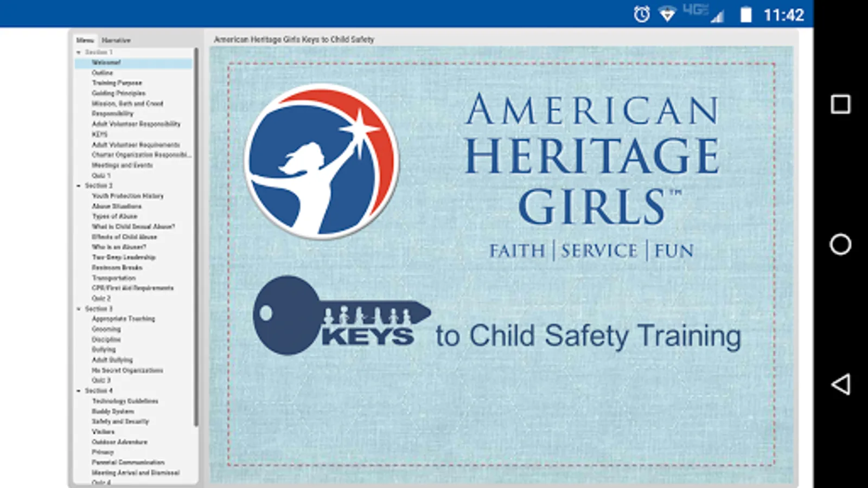Open No Secret Organizations
868x488 pixels.
[x=127, y=370]
